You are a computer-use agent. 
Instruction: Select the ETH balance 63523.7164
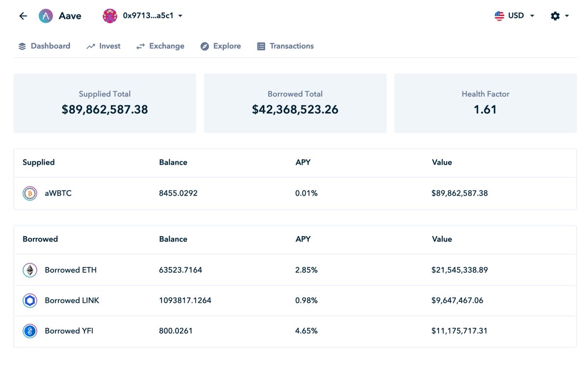coord(180,270)
